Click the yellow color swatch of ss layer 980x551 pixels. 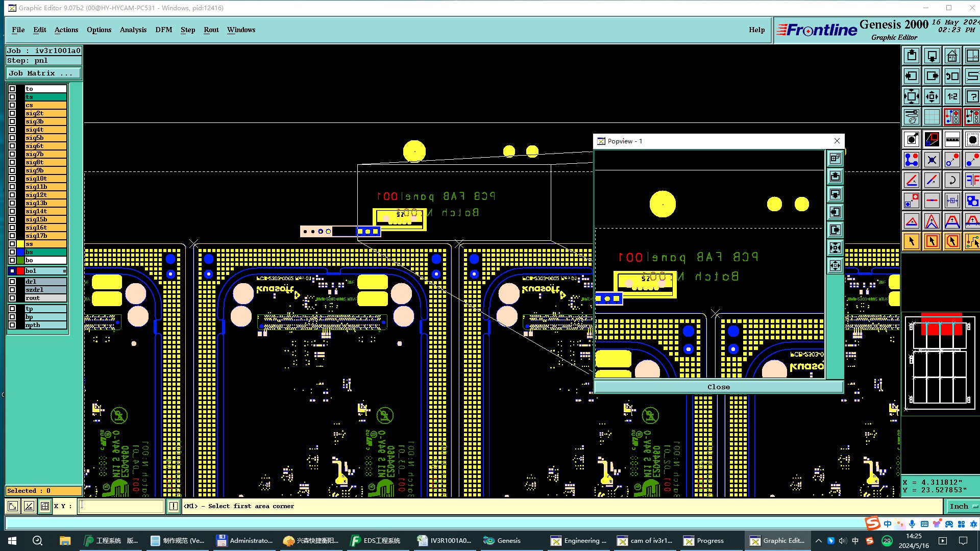click(x=20, y=244)
